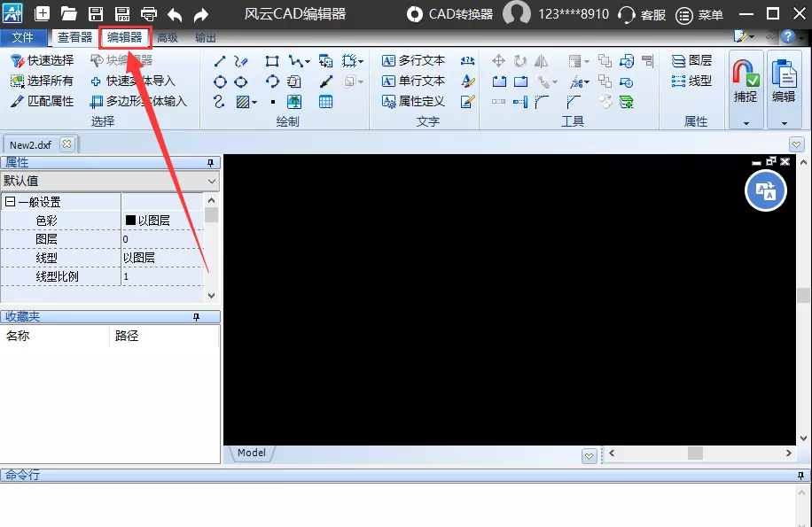Open a file with folder icon
812x527 pixels.
pos(69,14)
